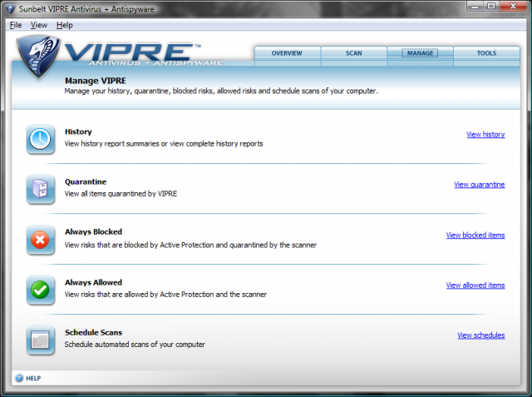
Task: Click 'View all items quarantined by VIPRE' text
Action: point(121,194)
